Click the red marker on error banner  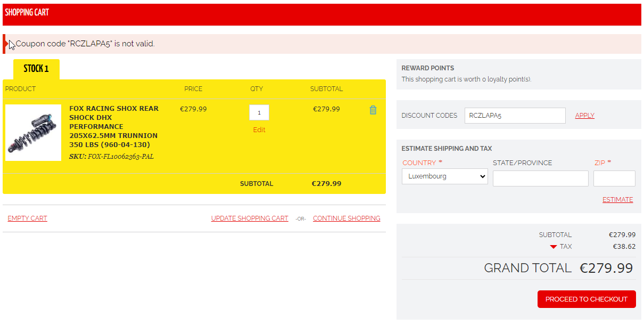click(5, 44)
